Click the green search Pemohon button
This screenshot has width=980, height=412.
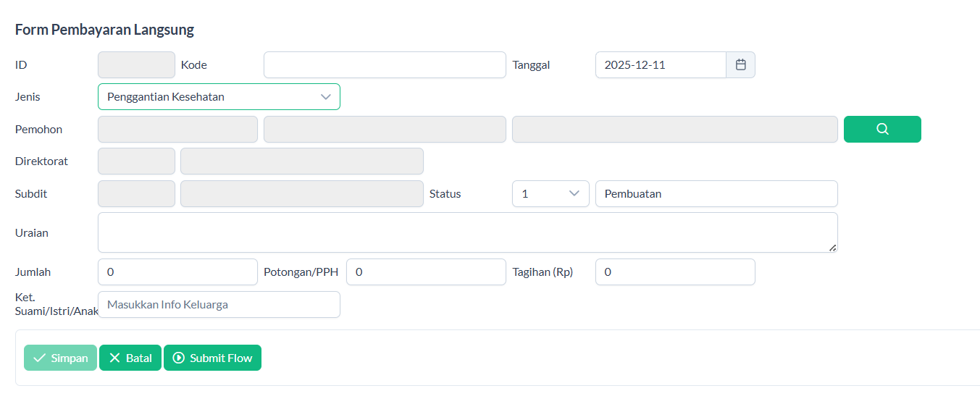tap(882, 129)
